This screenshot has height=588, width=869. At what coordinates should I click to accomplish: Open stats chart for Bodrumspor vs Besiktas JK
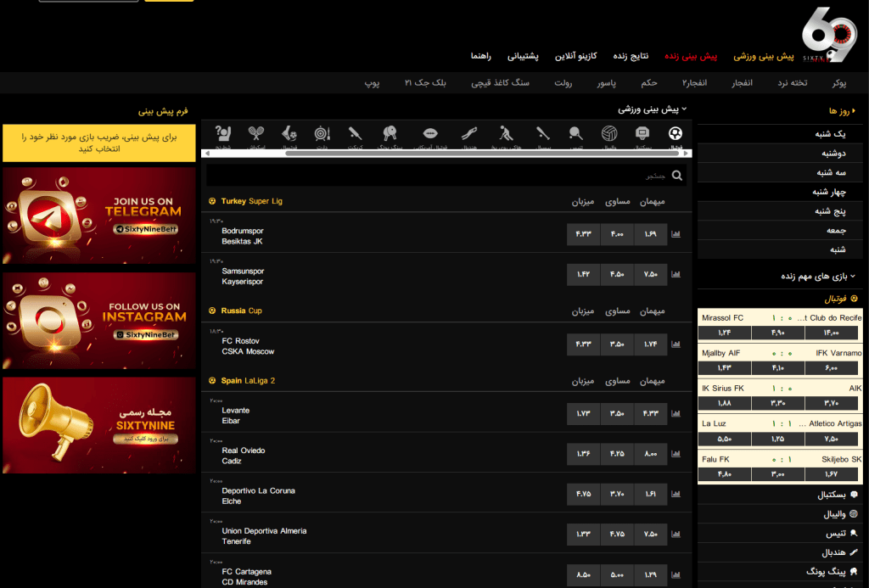(x=676, y=234)
